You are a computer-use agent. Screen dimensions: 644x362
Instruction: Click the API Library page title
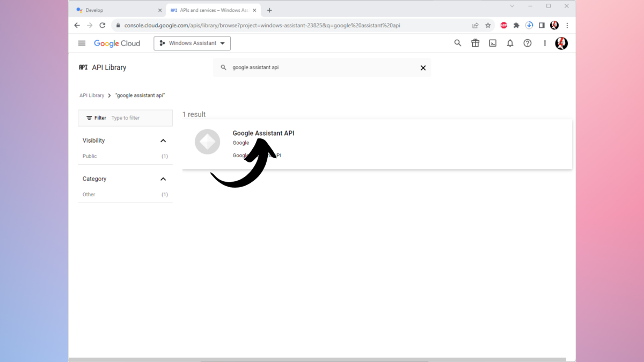(x=109, y=68)
